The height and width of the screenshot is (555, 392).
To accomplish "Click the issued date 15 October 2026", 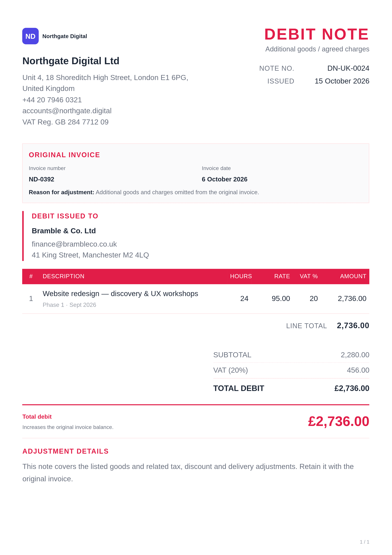I will 342,81.
